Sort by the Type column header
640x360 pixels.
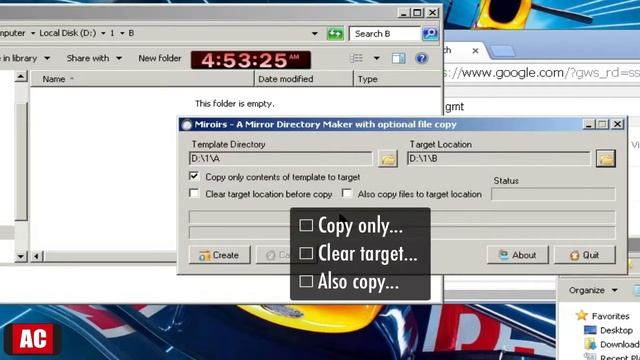point(397,79)
